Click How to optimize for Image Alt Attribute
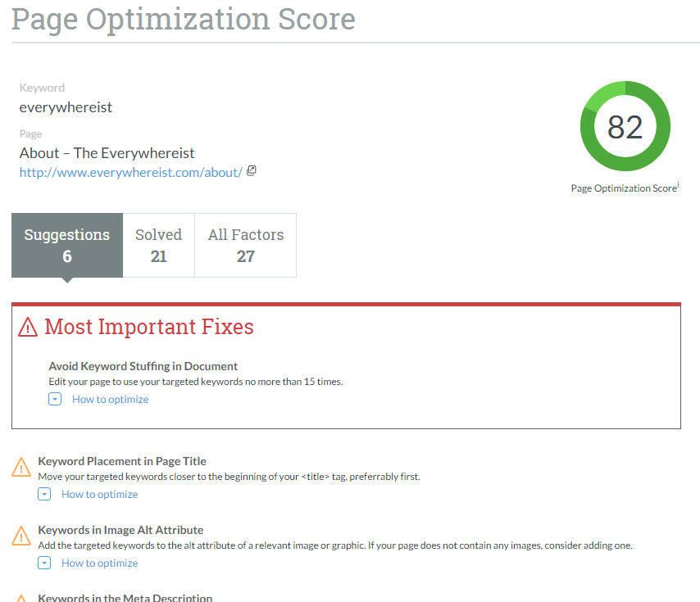The width and height of the screenshot is (700, 602). pyautogui.click(x=99, y=563)
